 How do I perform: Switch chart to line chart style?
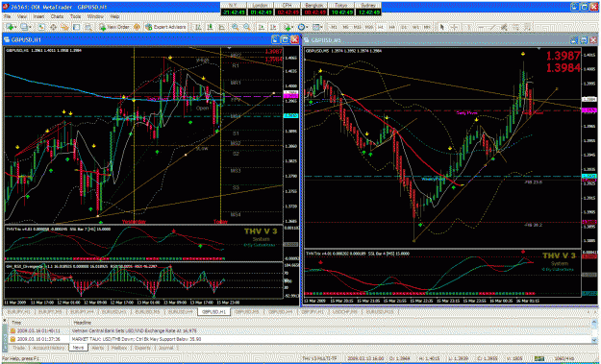point(221,27)
